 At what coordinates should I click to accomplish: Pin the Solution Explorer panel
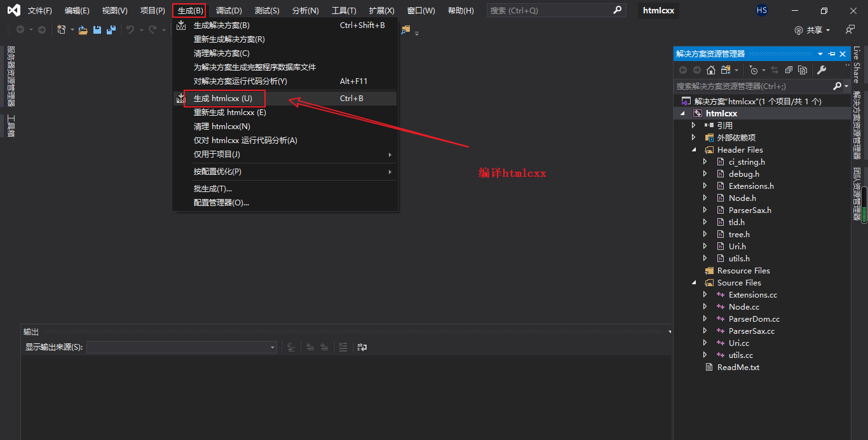(x=832, y=53)
